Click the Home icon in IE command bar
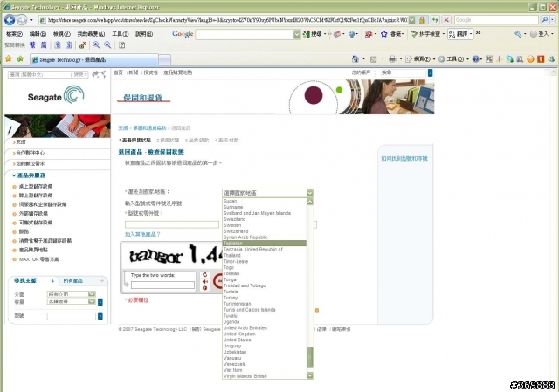559x392 pixels. pos(355,59)
